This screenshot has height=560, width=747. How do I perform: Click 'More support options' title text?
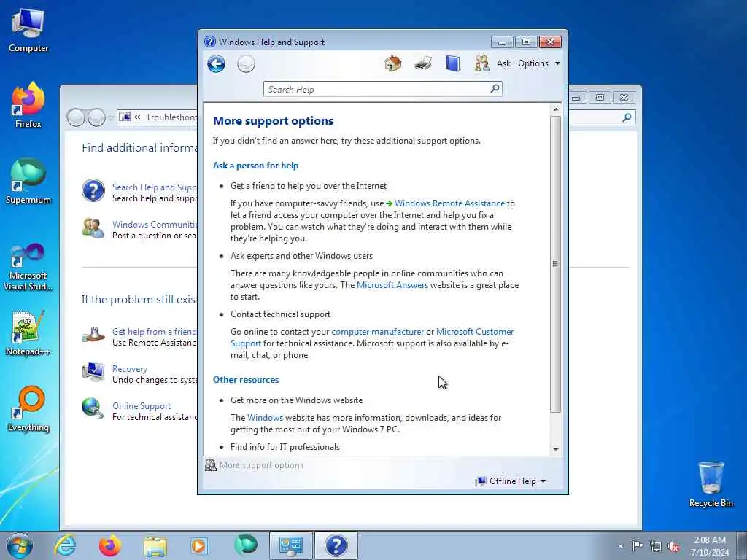(x=273, y=121)
